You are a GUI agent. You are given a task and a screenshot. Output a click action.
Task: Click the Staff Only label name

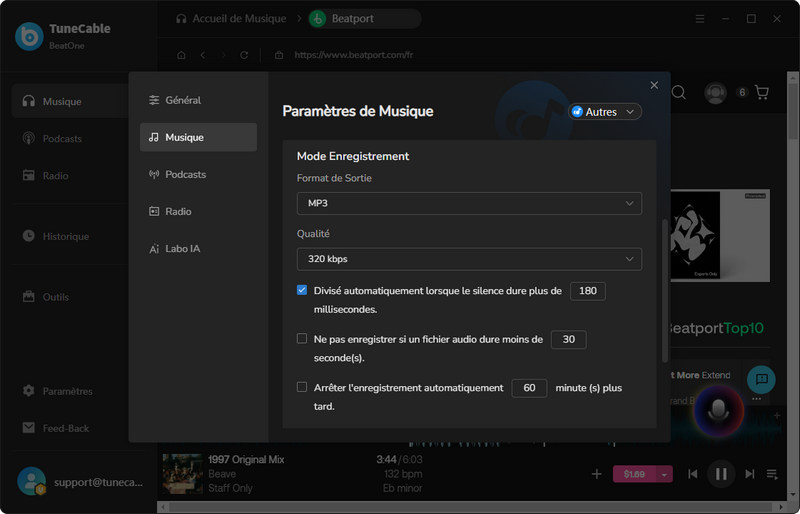pos(230,488)
